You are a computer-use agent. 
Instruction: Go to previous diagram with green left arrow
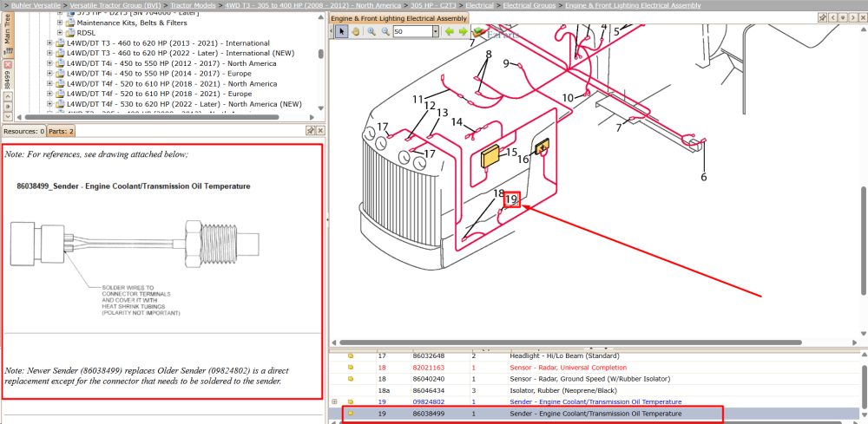[449, 31]
